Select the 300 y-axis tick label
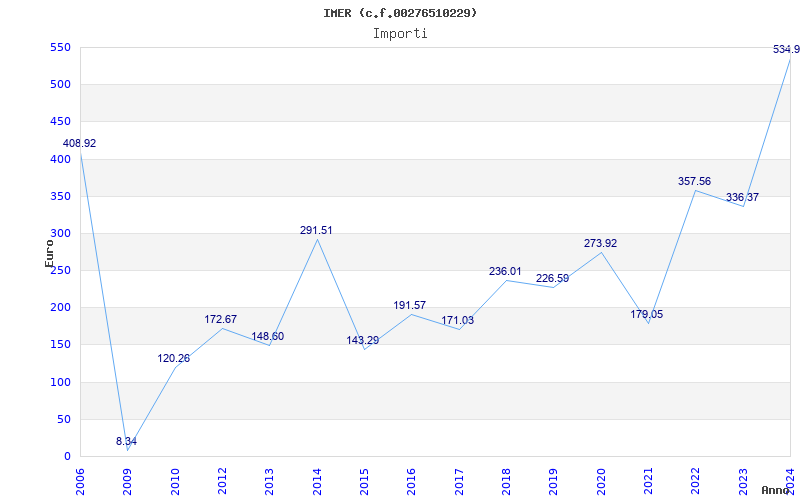The height and width of the screenshot is (500, 800). tap(60, 234)
